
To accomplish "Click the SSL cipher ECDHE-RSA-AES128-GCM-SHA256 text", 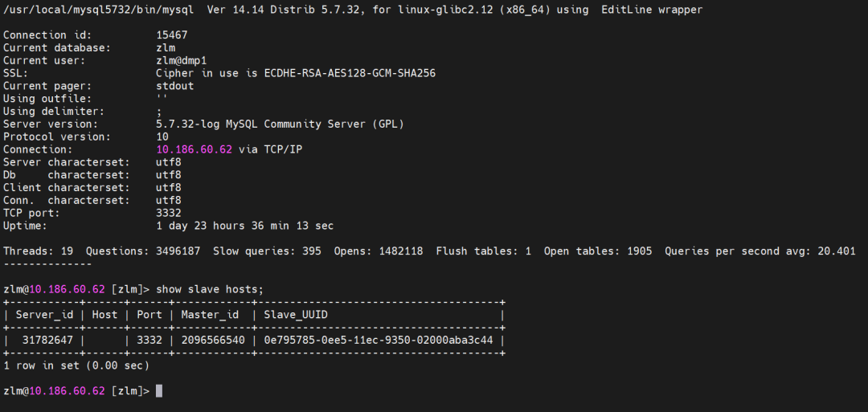I will point(350,73).
